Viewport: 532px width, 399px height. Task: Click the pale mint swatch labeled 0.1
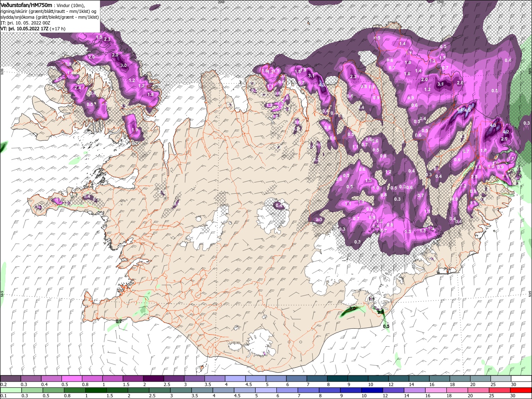[x=11, y=390]
